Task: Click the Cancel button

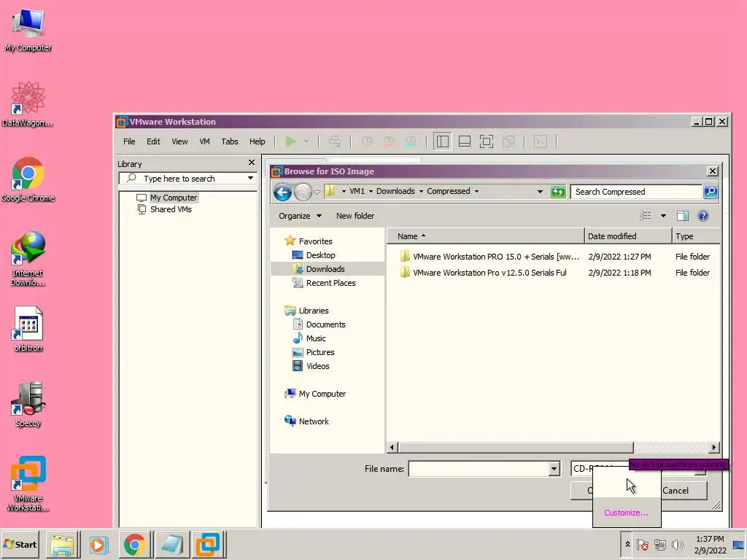Action: click(x=676, y=491)
